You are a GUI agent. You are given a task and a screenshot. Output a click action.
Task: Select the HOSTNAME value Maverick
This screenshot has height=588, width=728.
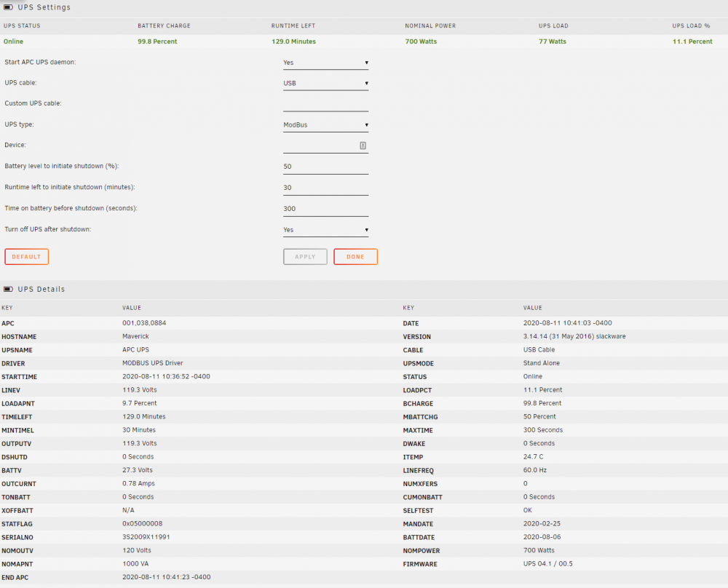click(x=135, y=336)
